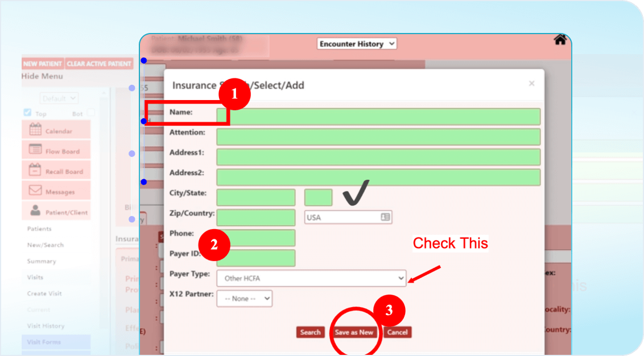Open Patient/Client person icon
This screenshot has height=356, width=644.
click(35, 210)
